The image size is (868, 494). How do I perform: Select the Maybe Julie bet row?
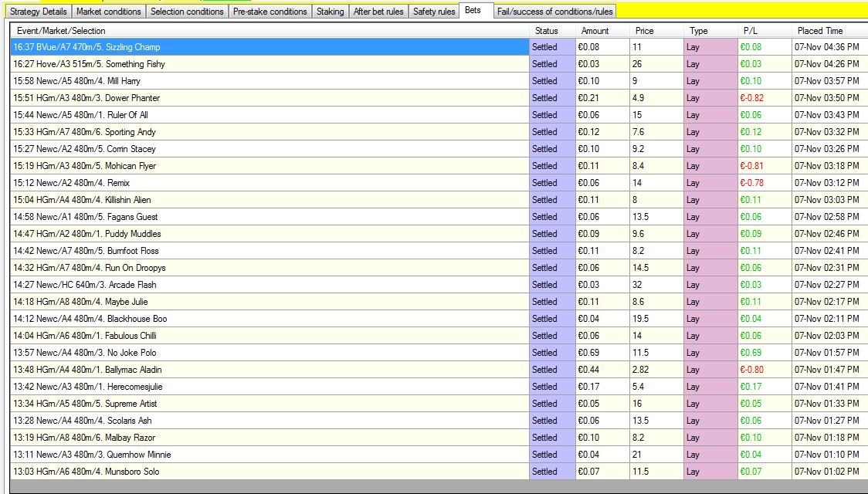point(439,302)
